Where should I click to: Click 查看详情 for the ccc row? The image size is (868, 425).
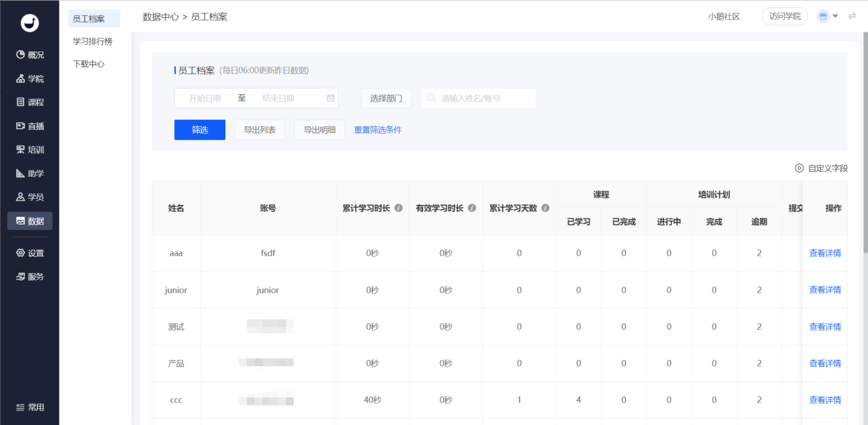pos(825,400)
